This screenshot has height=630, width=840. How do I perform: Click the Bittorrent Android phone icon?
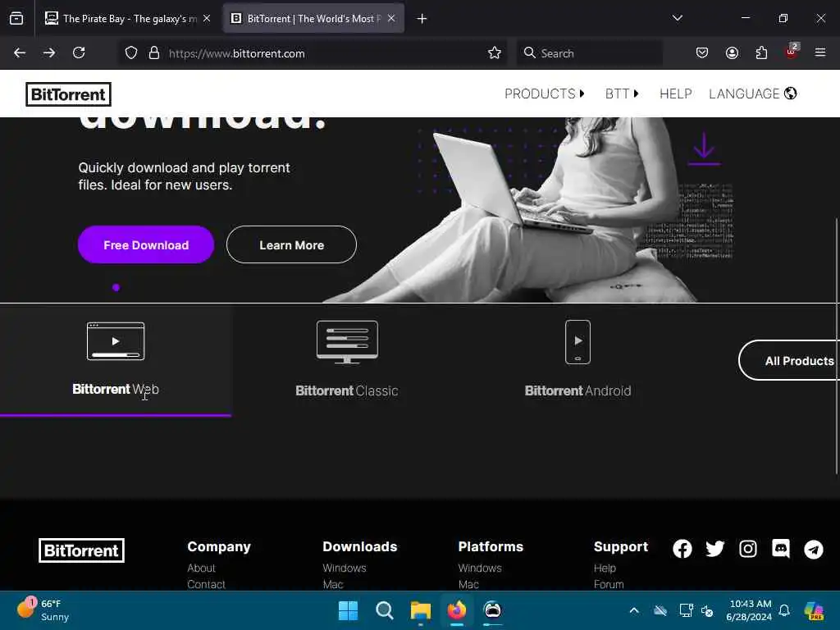(x=578, y=342)
